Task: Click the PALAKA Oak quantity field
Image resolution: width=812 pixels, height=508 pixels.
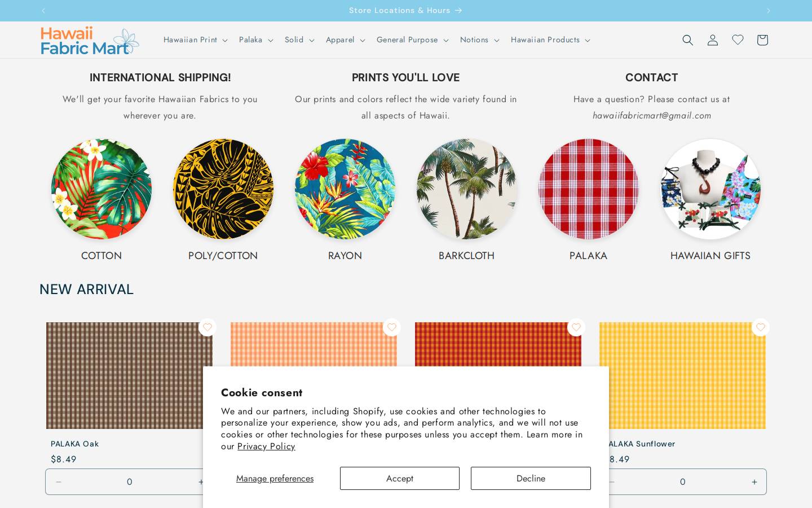Action: pyautogui.click(x=130, y=482)
